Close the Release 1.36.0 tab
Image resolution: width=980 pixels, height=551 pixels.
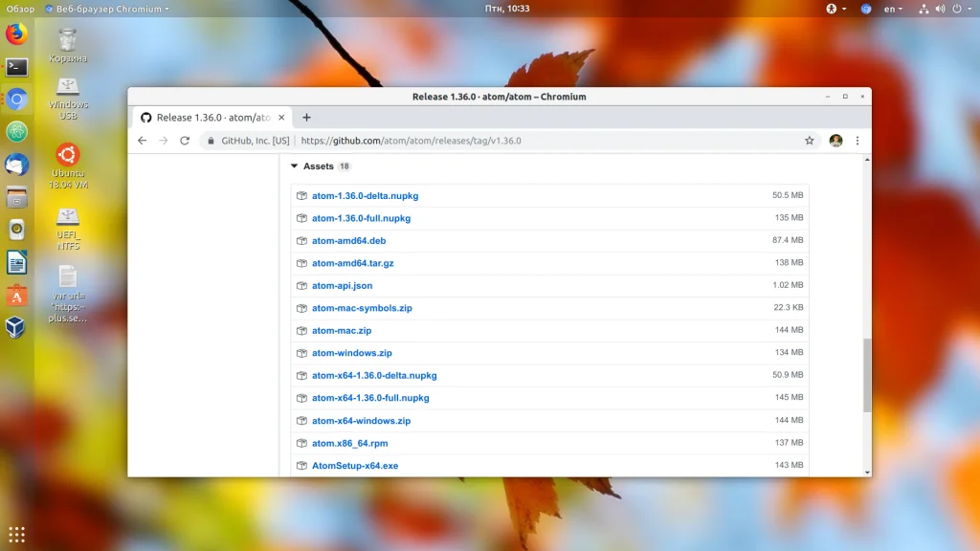point(281,118)
